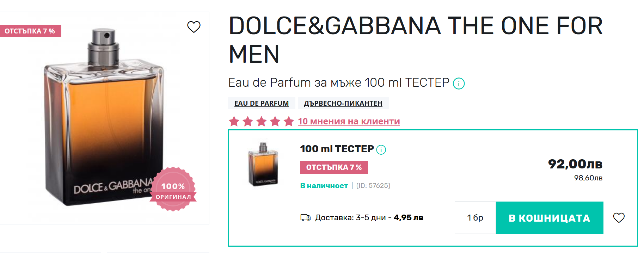The height and width of the screenshot is (253, 644).
Task: Click the 100% ОРИГИНАЛ badge
Action: click(173, 190)
